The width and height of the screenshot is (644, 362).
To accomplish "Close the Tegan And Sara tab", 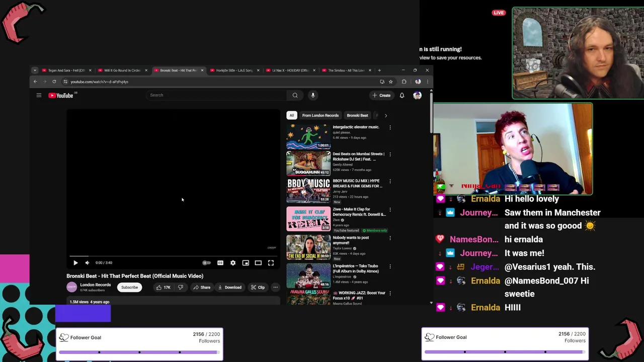I will [90, 70].
